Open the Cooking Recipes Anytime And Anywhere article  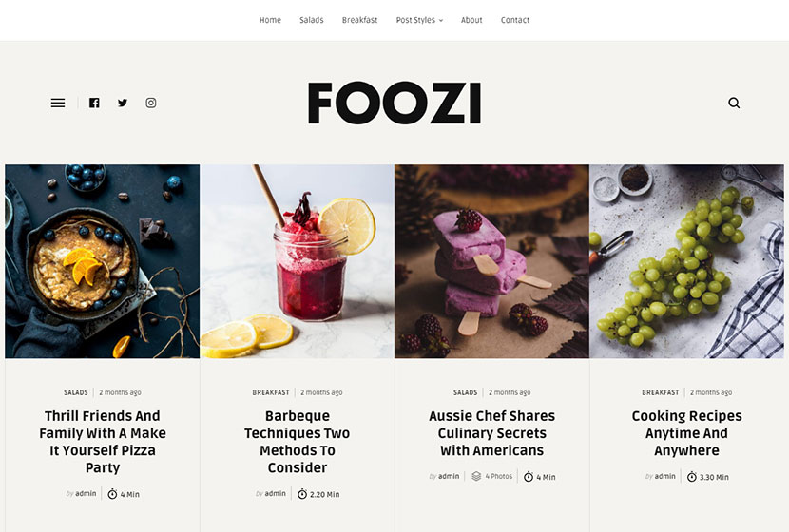(686, 433)
